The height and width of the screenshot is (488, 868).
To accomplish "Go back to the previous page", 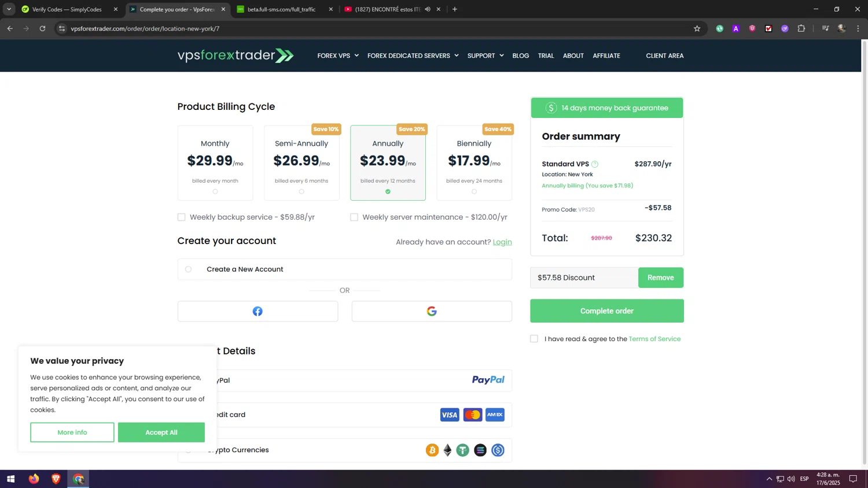I will [x=10, y=28].
